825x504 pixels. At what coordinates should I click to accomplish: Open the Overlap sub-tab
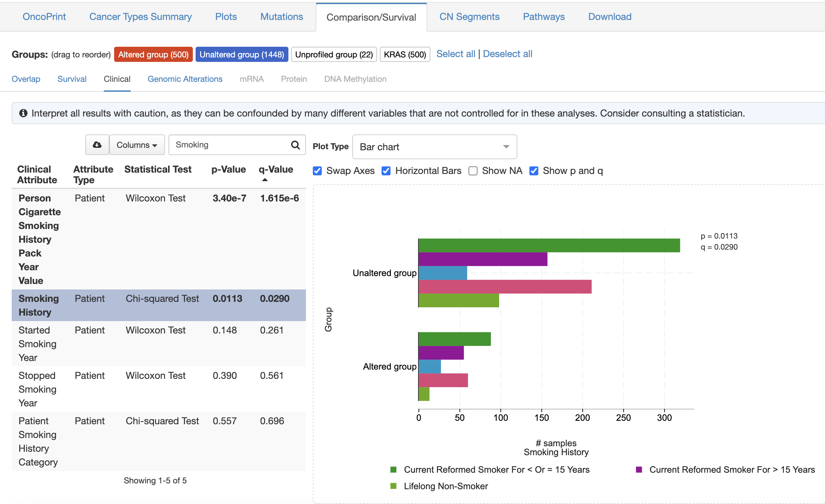pos(26,79)
